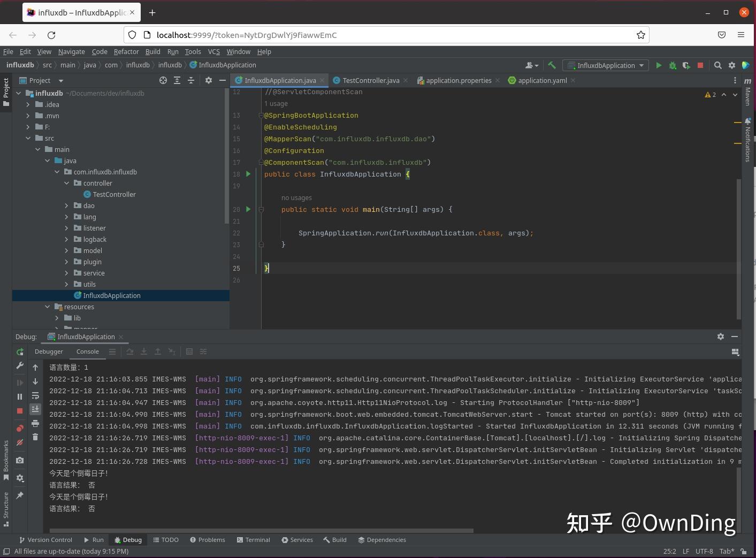Stop the debug session with red square
This screenshot has height=558, width=756.
point(20,411)
